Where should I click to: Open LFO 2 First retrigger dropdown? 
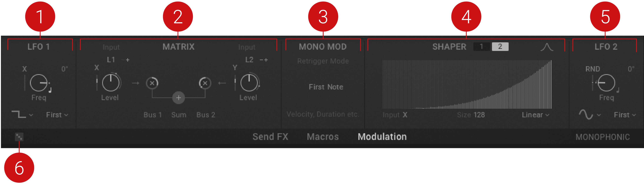(x=625, y=115)
